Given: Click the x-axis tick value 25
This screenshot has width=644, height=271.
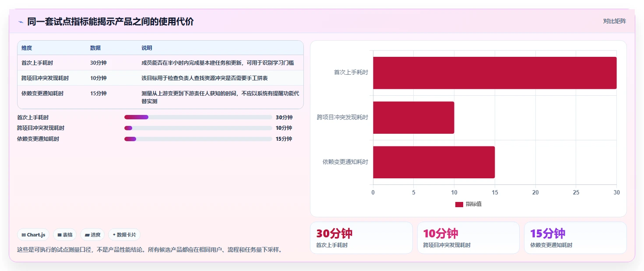Looking at the screenshot, I should tap(576, 193).
